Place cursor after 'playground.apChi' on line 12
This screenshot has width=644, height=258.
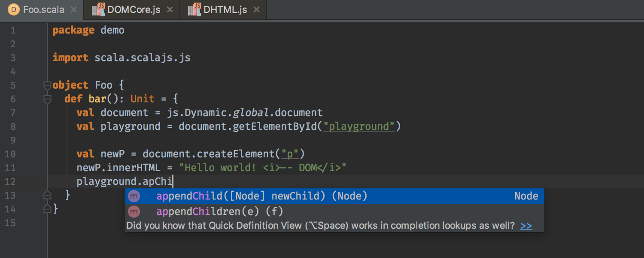pyautogui.click(x=173, y=181)
